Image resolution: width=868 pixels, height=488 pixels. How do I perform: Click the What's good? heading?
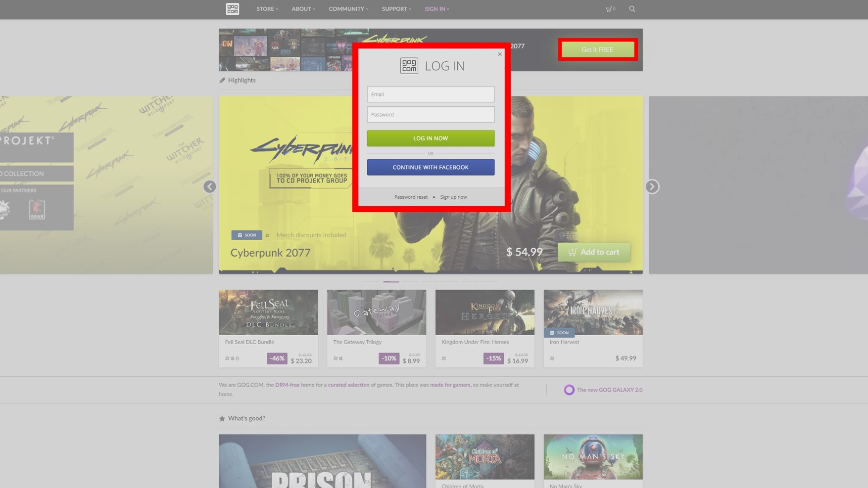(x=246, y=418)
